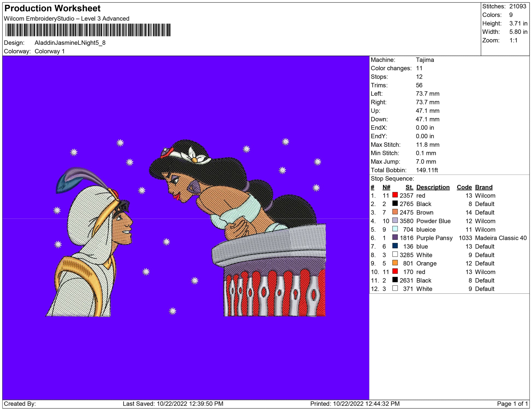Image resolution: width=532 pixels, height=409 pixels.
Task: Click the white swatch in stop 12
Action: coord(395,288)
